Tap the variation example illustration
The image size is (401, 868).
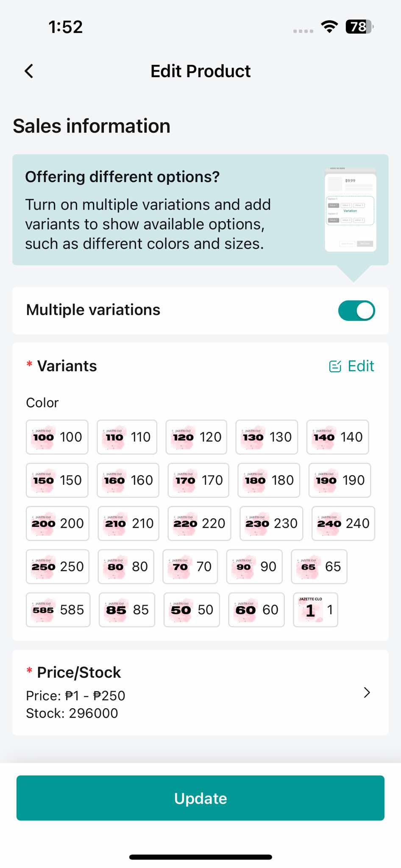click(350, 209)
